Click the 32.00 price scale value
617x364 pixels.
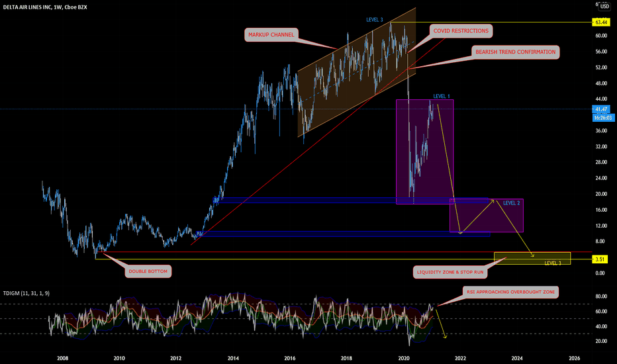(x=601, y=146)
